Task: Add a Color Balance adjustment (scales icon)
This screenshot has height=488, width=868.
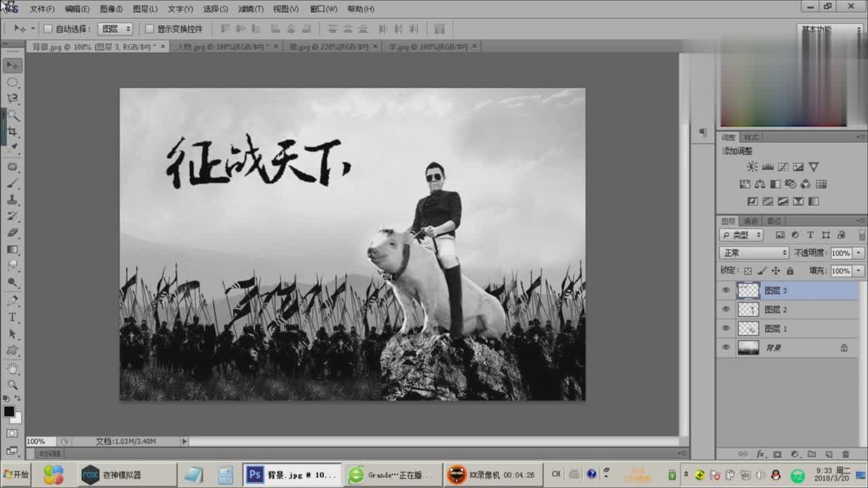Action: (x=759, y=184)
